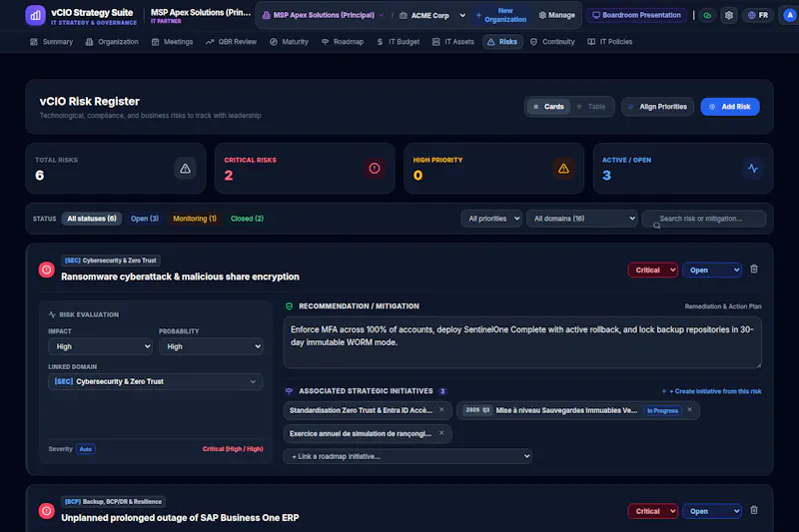Go to the Summary tab

click(x=52, y=42)
